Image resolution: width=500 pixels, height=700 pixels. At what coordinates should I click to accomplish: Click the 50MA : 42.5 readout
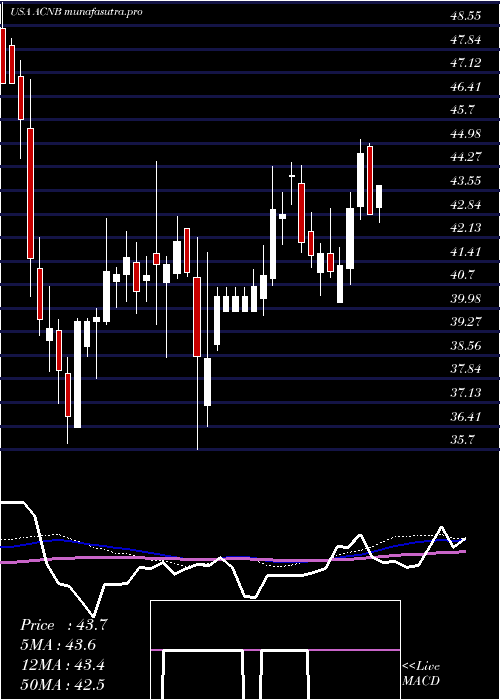(x=62, y=685)
